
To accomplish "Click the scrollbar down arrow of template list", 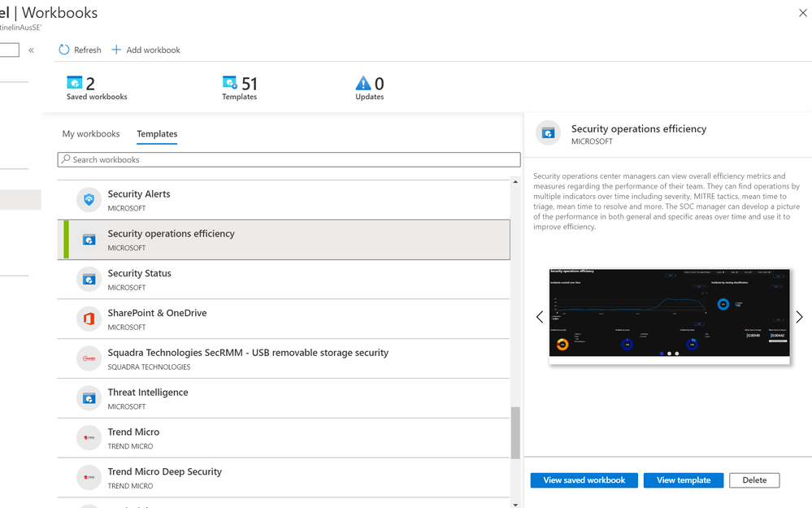I will (x=515, y=505).
